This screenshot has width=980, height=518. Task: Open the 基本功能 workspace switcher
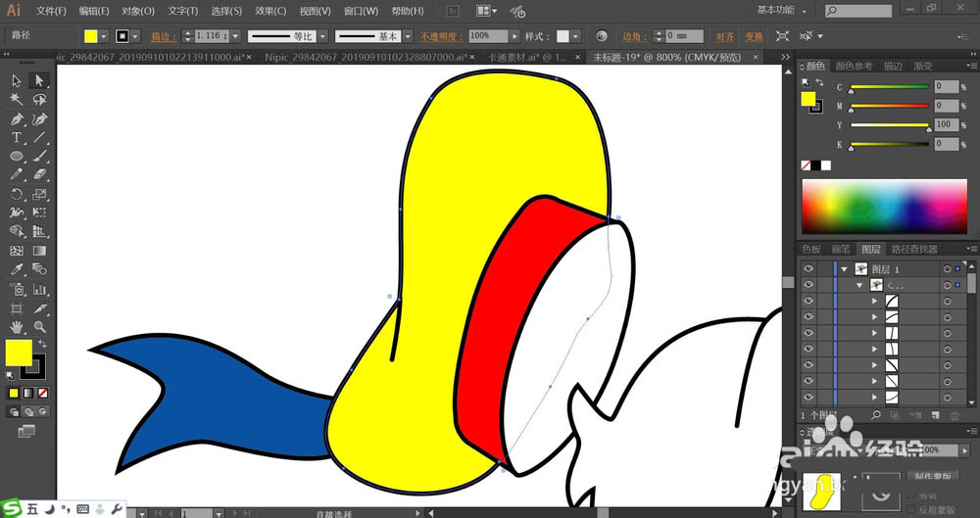(781, 10)
